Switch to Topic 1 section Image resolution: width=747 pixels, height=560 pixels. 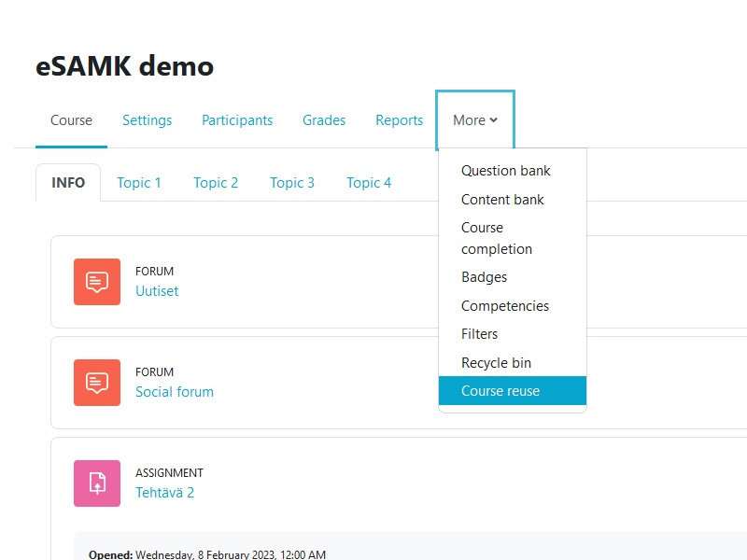tap(139, 183)
